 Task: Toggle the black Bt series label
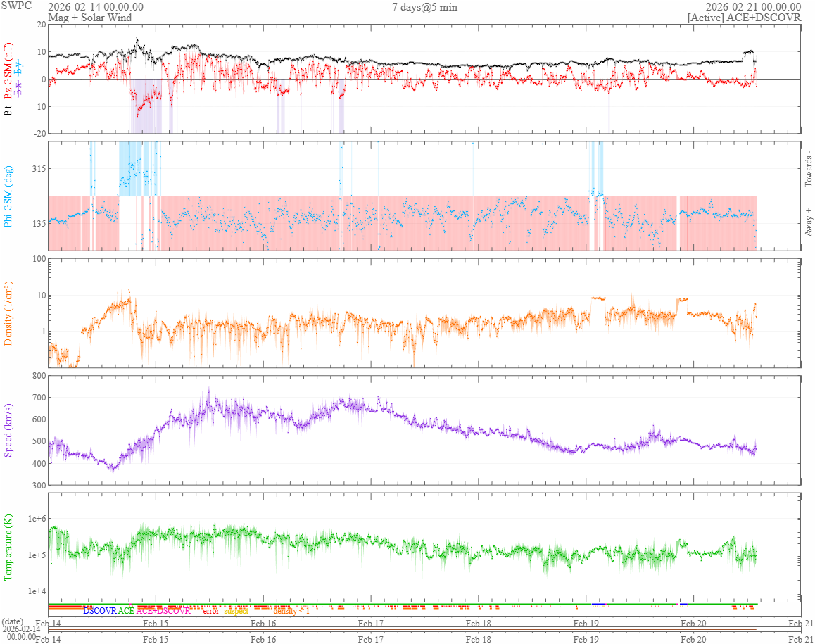pos(8,111)
